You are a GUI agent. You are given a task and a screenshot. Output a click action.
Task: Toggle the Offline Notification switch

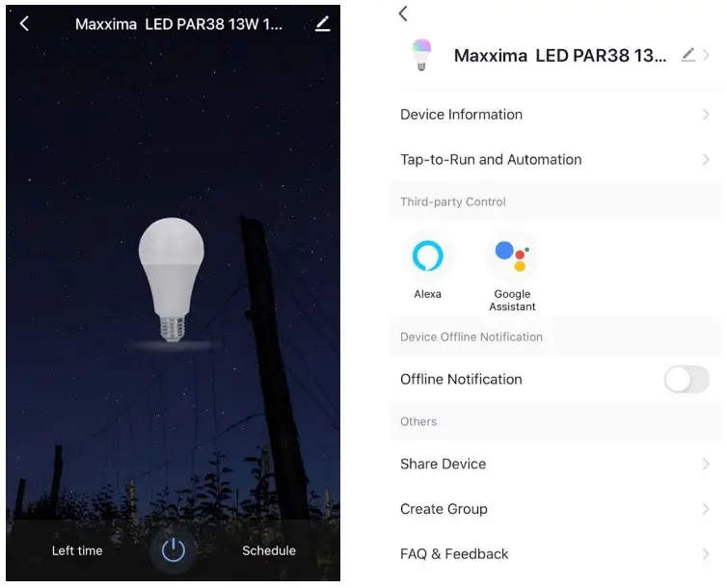[687, 379]
